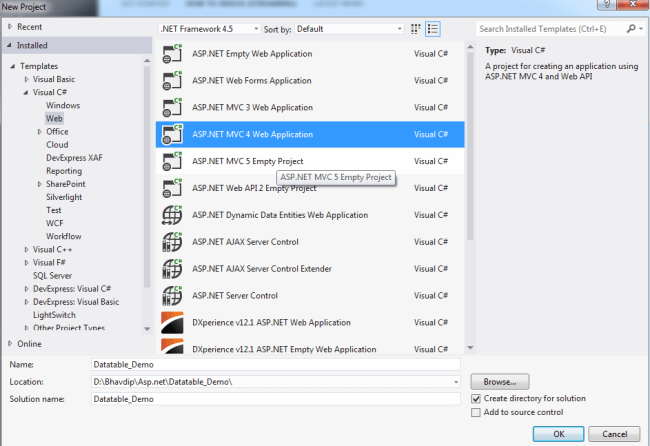
Task: Expand DevExpress: Visual C# node
Action: click(27, 289)
